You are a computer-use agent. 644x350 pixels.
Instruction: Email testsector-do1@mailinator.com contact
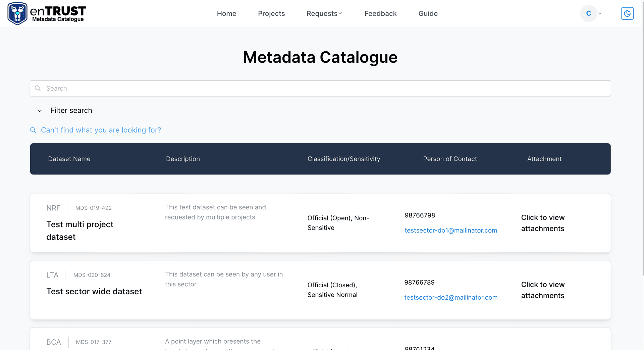pos(451,230)
